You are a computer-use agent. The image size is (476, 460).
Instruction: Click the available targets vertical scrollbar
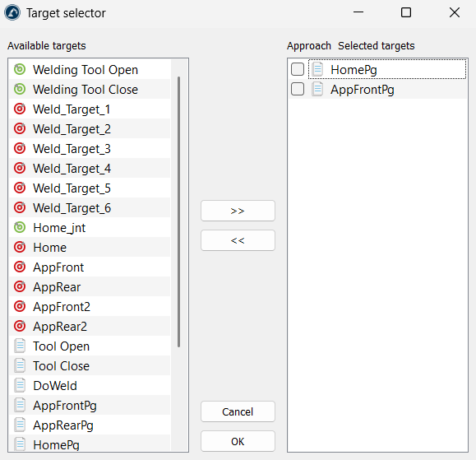[178, 211]
